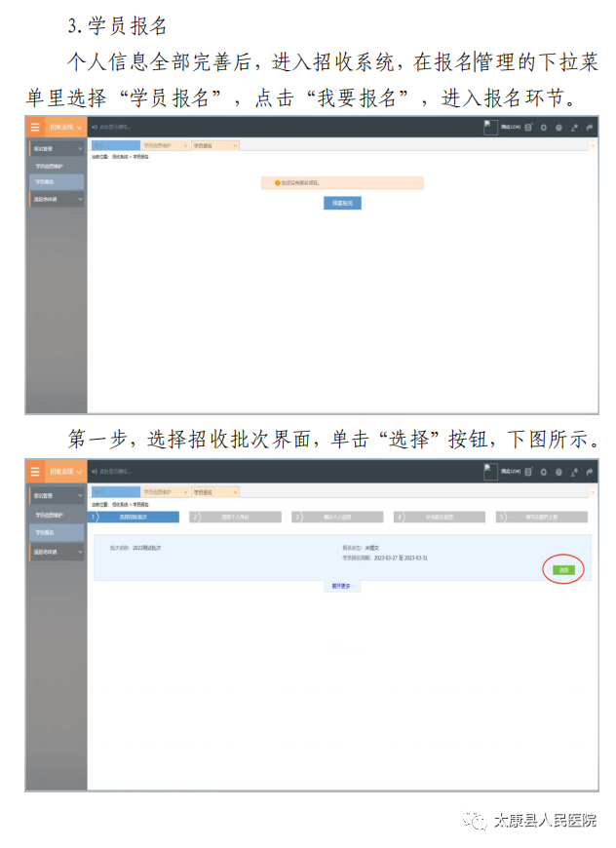Click the username text in the lower screenshot header
Image resolution: width=616 pixels, height=848 pixels.
pos(510,472)
